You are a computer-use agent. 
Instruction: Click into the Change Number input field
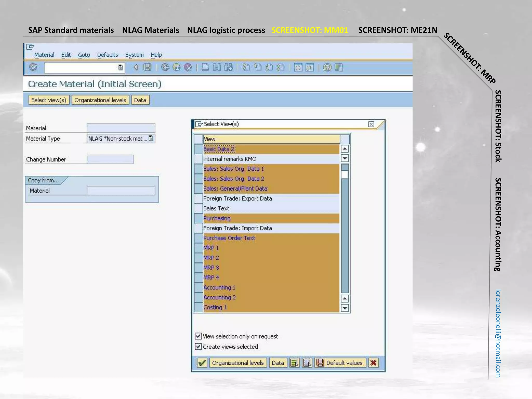pos(110,159)
